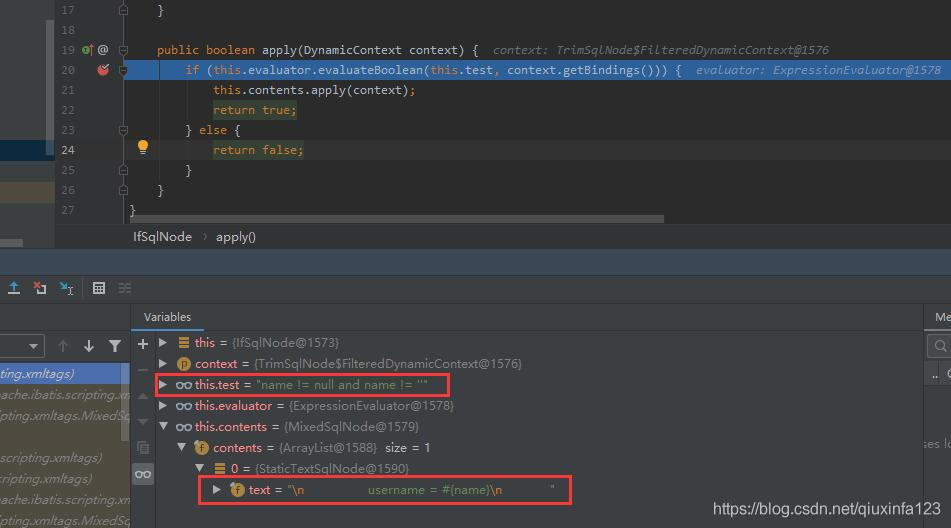951x528 pixels.
Task: Click the Step Out upward arrow icon
Action: pyautogui.click(x=14, y=288)
